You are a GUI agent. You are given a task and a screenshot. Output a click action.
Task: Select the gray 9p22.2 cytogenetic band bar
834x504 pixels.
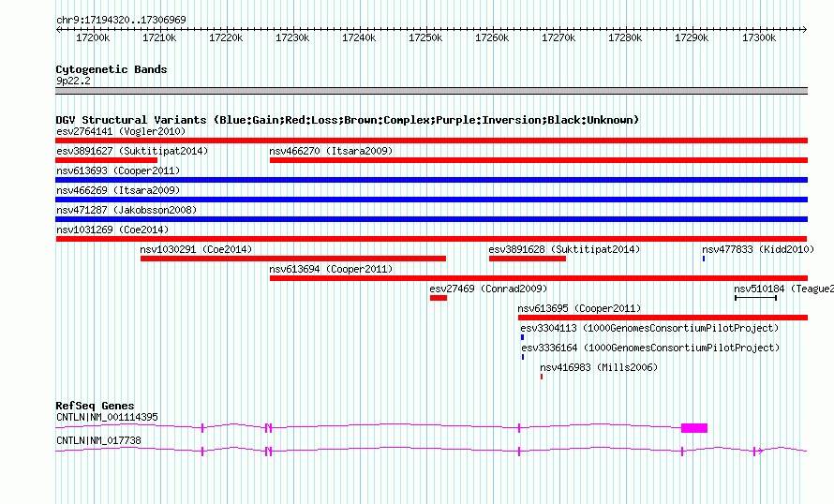[431, 91]
